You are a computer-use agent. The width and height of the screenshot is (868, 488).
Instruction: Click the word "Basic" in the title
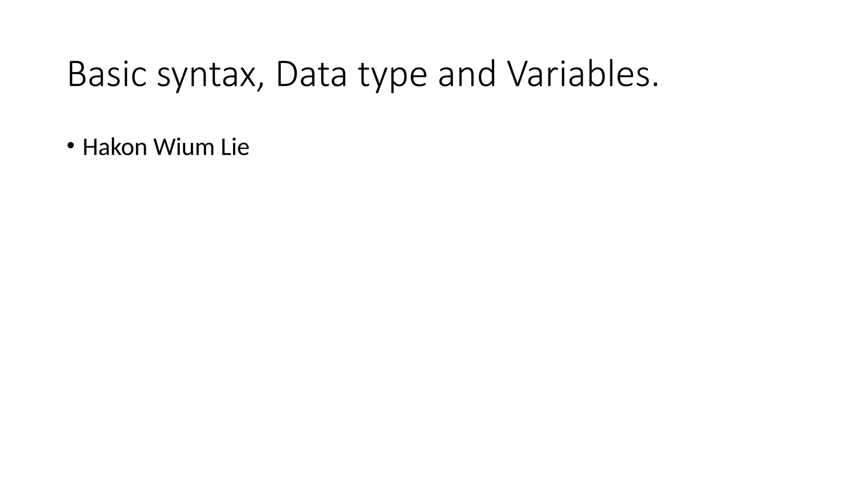[x=107, y=75]
